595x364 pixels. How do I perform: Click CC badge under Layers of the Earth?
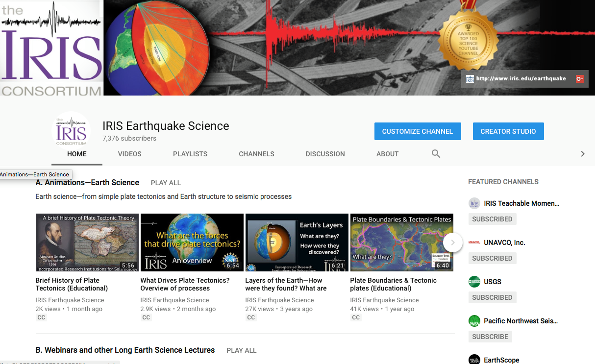click(251, 317)
